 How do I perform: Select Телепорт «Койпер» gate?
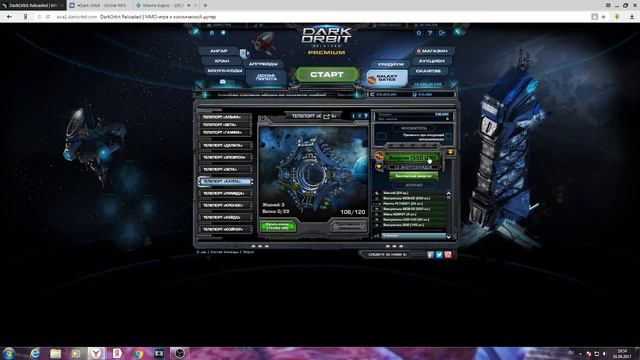225,229
